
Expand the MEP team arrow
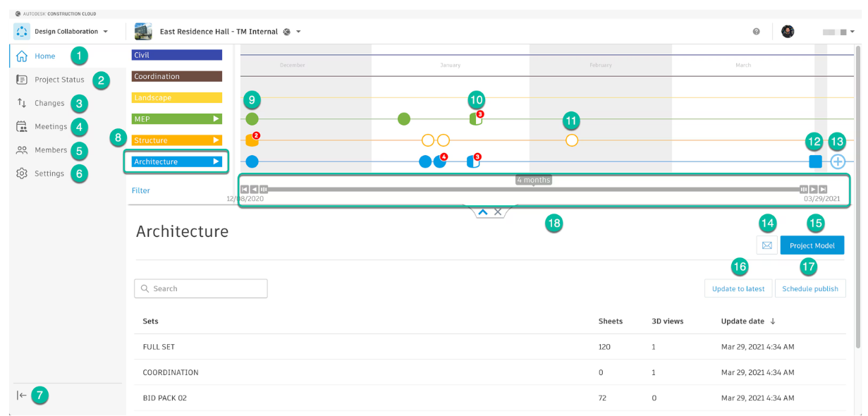(217, 118)
